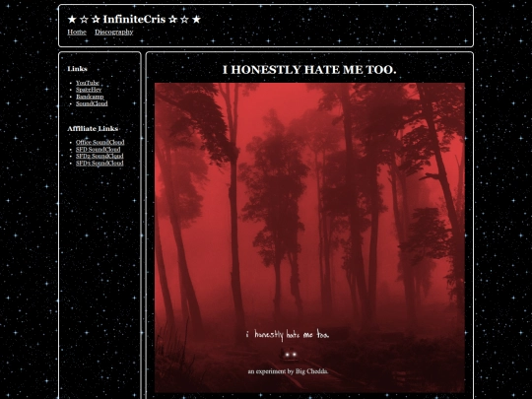Screen dimensions: 532x399
Task: Open the Office SoundCloud affiliate link
Action: click(x=100, y=142)
